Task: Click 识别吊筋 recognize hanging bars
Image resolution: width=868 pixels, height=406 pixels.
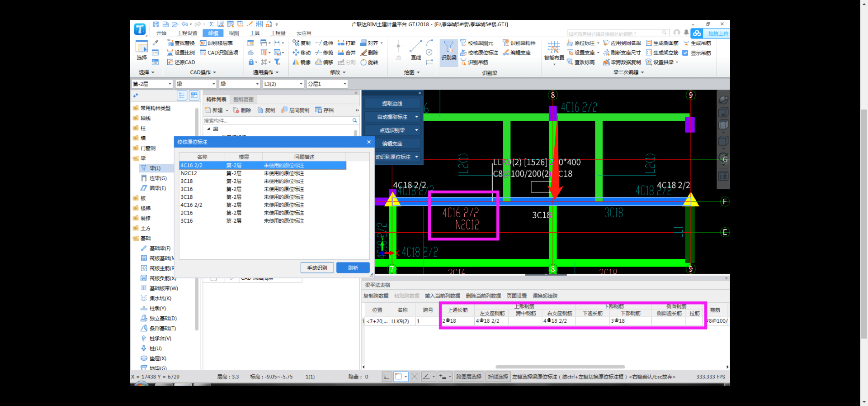Action: tap(474, 62)
